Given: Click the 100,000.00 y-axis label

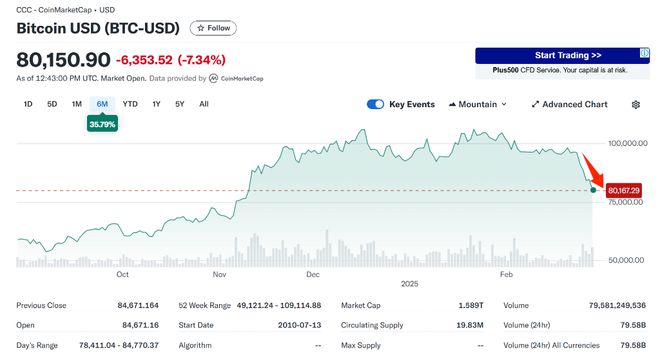Looking at the screenshot, I should (x=628, y=143).
